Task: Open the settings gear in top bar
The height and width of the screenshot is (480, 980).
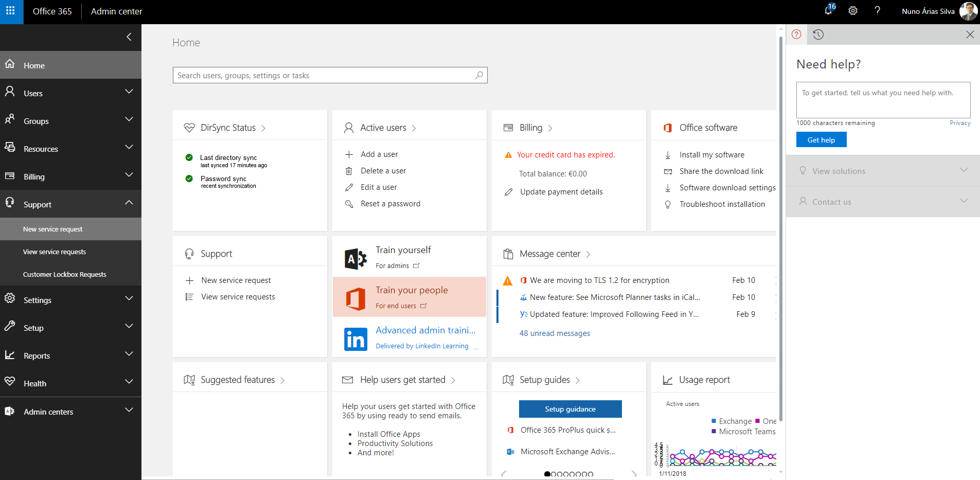Action: coord(853,11)
